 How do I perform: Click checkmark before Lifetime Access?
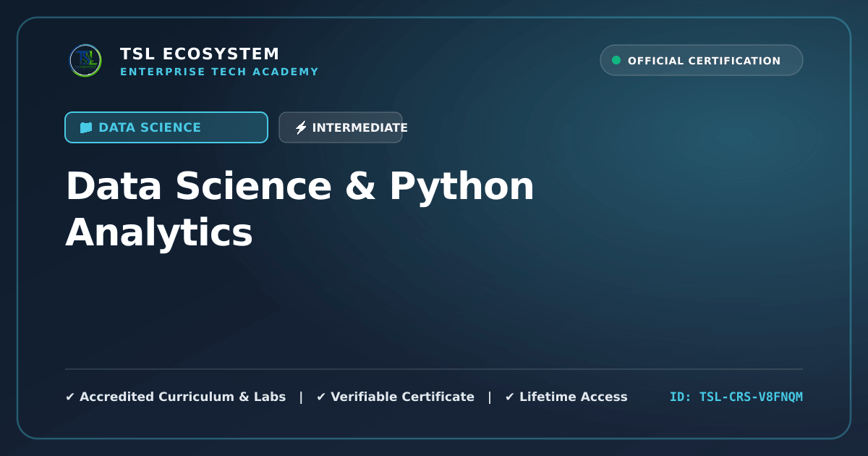click(x=510, y=397)
